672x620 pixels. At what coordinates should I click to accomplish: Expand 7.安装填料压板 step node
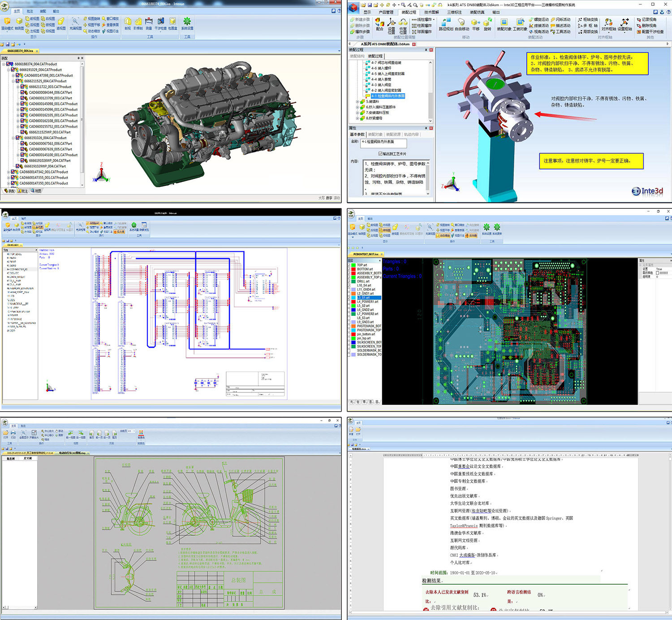click(358, 113)
